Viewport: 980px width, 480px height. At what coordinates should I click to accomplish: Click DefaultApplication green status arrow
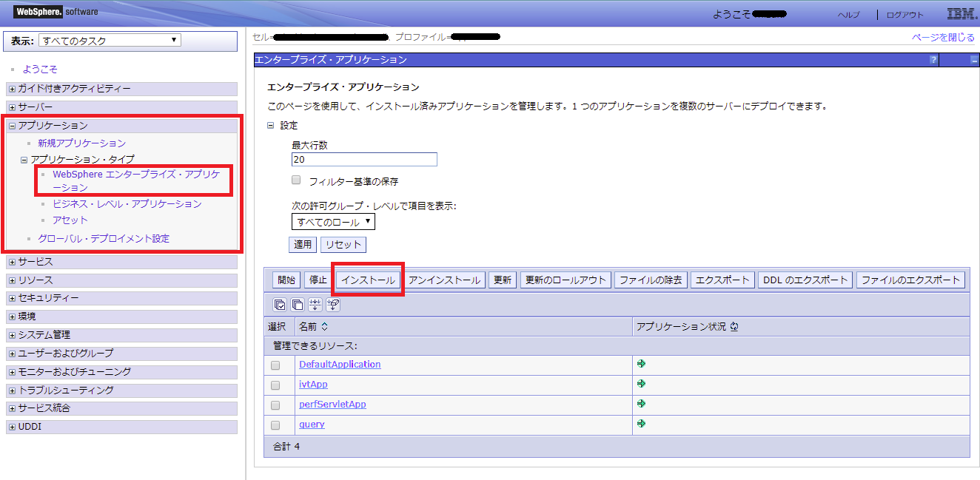coord(641,364)
